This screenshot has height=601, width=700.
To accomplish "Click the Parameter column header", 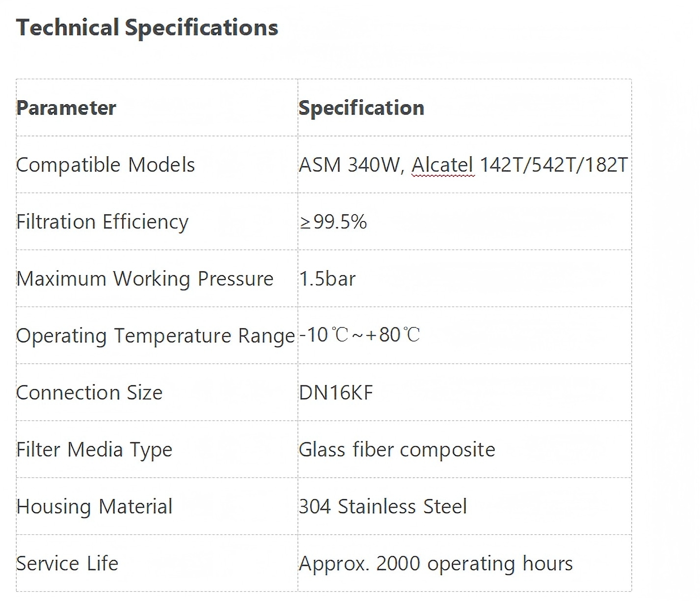I will tap(66, 108).
